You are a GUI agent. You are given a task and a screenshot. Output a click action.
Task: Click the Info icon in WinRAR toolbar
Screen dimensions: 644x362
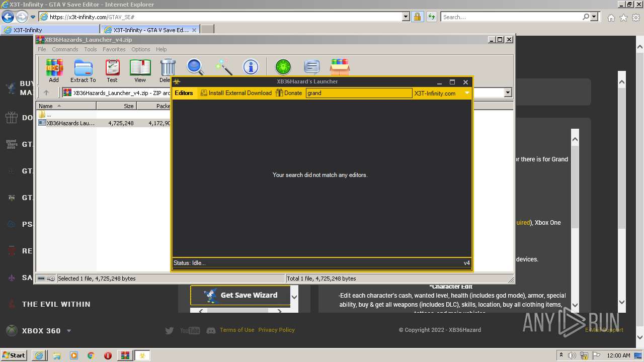click(x=251, y=67)
